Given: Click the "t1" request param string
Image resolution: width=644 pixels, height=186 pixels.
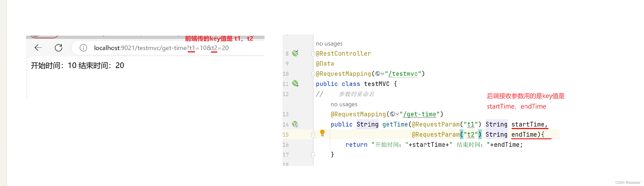Looking at the screenshot, I should point(471,124).
